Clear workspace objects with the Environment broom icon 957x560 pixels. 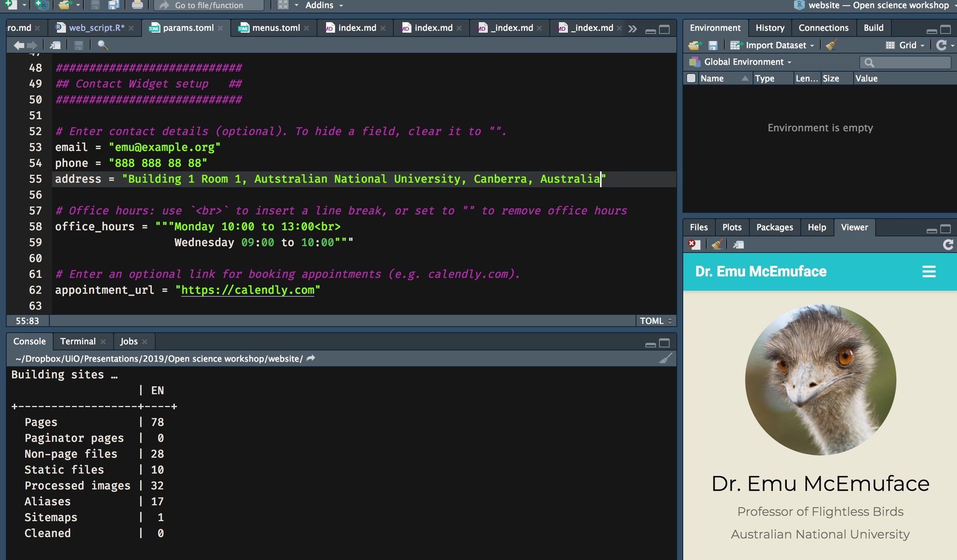[831, 45]
